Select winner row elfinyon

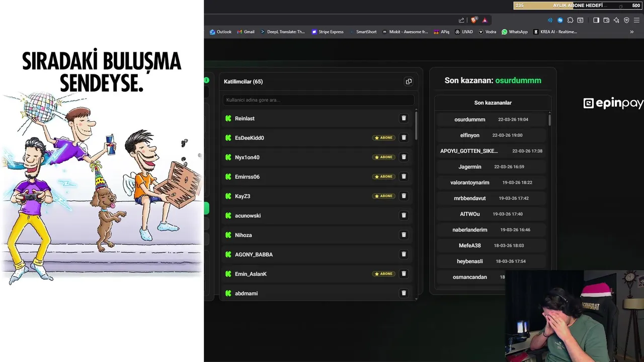pos(492,135)
